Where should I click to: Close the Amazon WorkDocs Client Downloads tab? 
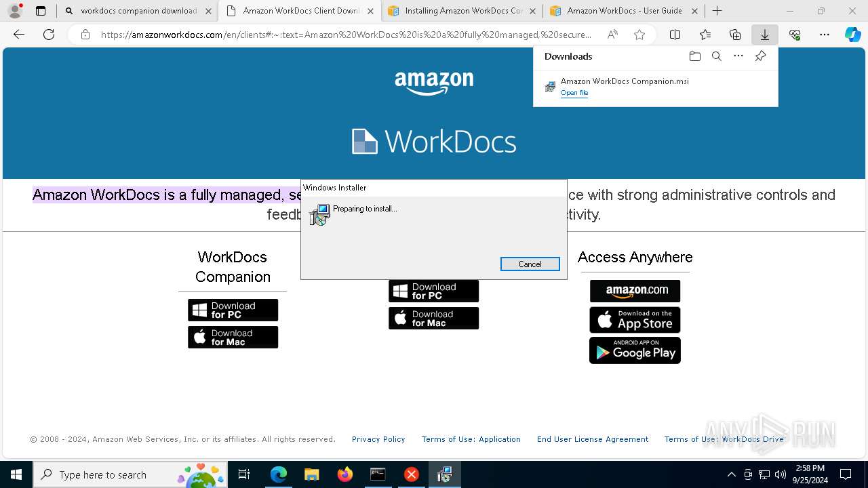click(x=370, y=11)
